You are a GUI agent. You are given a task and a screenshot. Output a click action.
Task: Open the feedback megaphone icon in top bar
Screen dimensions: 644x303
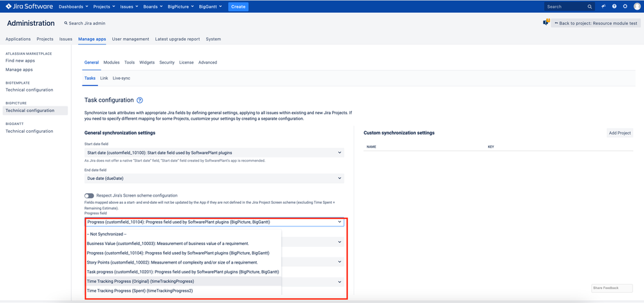(x=603, y=6)
